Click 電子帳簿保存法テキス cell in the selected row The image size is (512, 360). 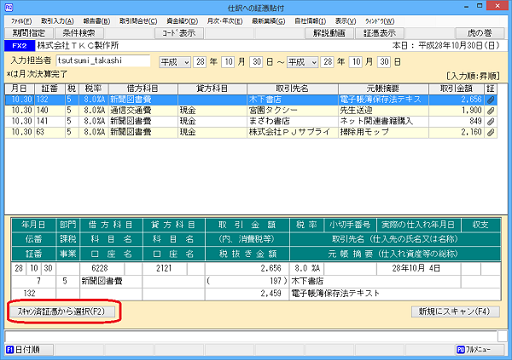[x=383, y=100]
